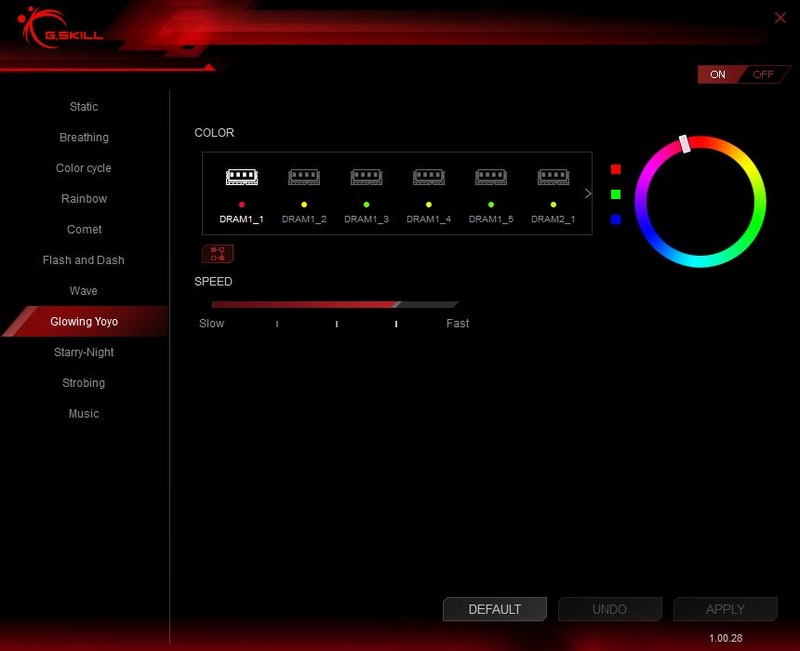Viewport: 800px width, 651px height.
Task: Turn lighting ON
Action: point(717,74)
